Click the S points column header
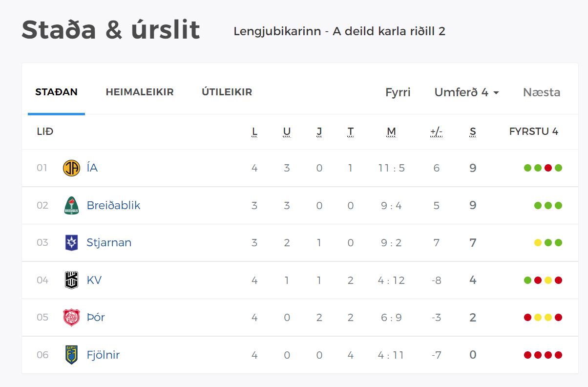Viewport: 588px width, 387px height. pyautogui.click(x=472, y=131)
